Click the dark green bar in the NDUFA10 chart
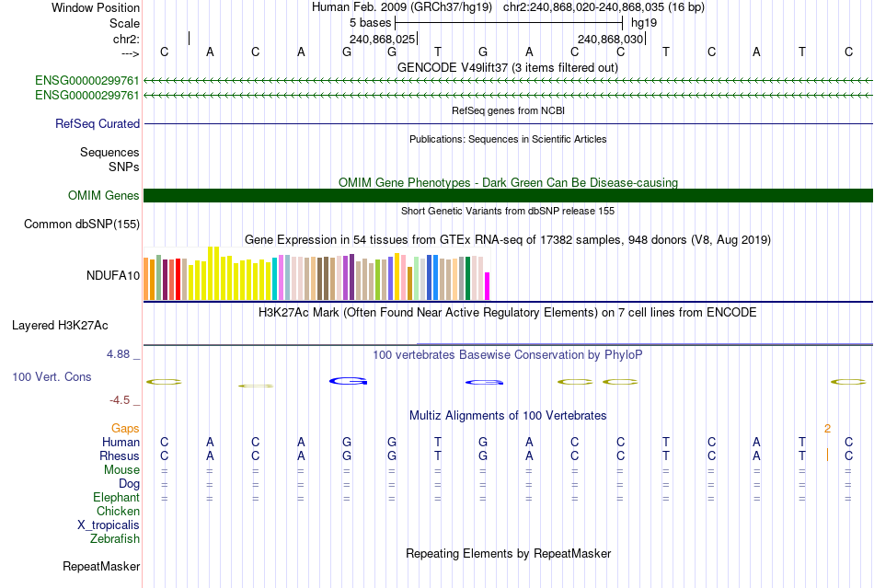874x588 pixels. 467,278
